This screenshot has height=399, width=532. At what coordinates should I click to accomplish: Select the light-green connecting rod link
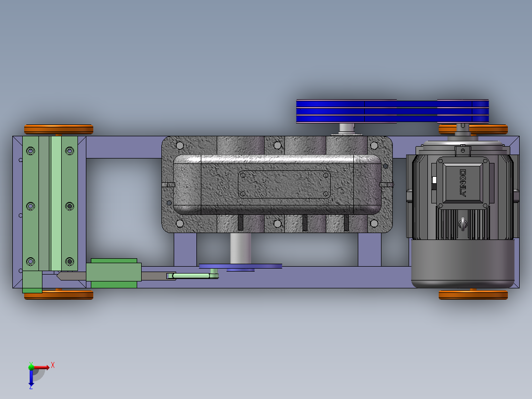(x=192, y=276)
